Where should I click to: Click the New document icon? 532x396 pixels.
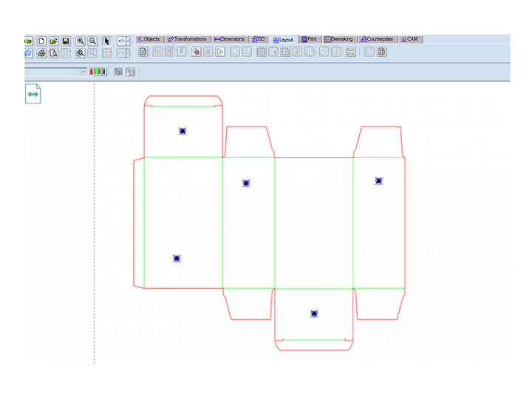tap(41, 41)
